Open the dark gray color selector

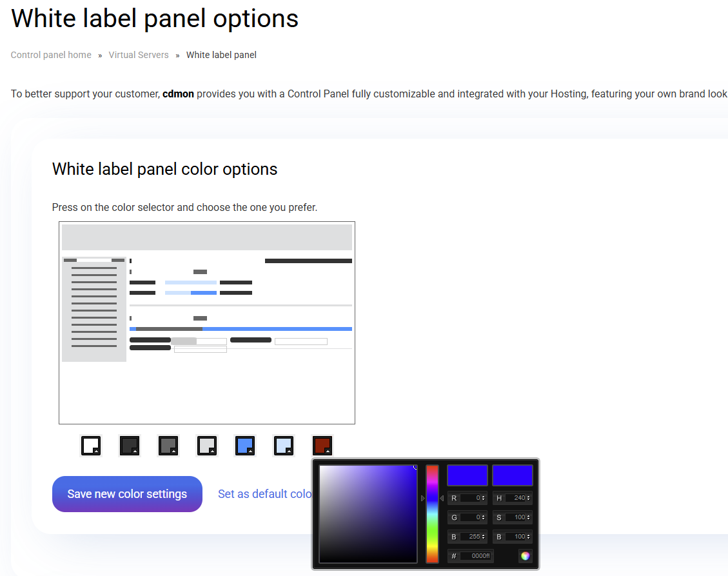168,446
